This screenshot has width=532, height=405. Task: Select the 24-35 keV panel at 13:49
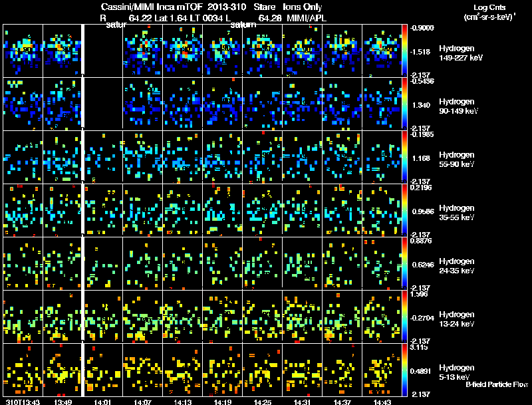62,263
